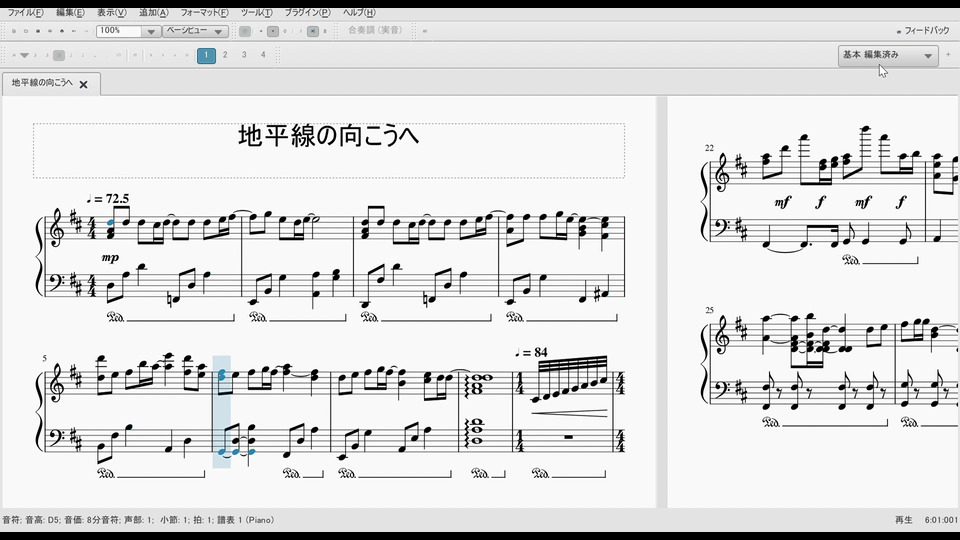Click the Open file icon
Image resolution: width=960 pixels, height=540 pixels.
pyautogui.click(x=26, y=31)
